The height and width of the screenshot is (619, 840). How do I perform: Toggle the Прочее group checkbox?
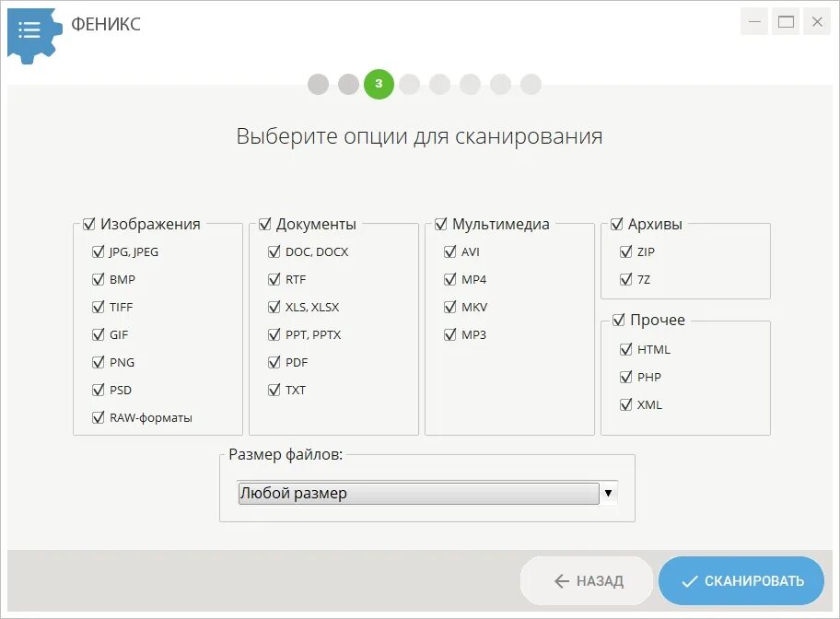[x=618, y=320]
